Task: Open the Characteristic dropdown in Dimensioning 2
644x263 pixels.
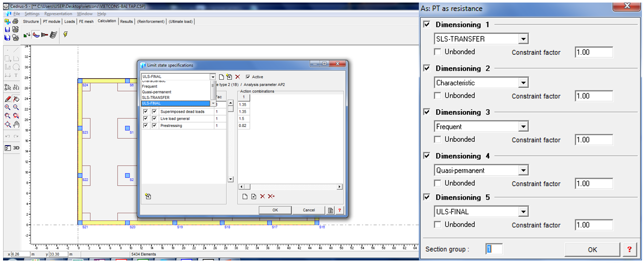Action: [523, 83]
